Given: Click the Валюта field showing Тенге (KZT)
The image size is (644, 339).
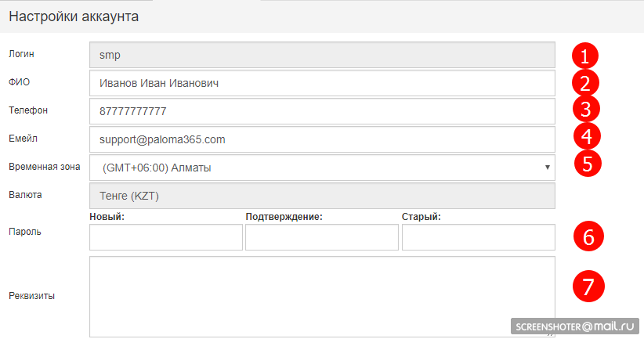Looking at the screenshot, I should pos(322,195).
